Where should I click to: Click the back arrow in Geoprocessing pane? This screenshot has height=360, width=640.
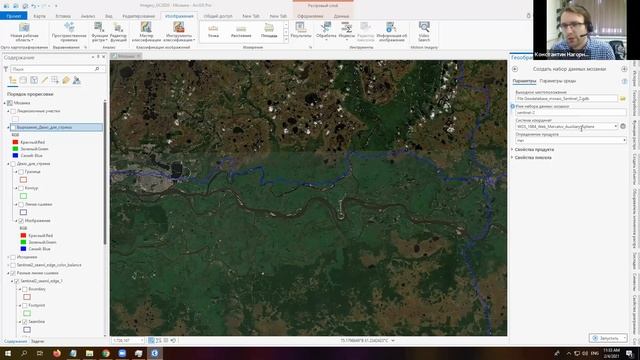click(515, 69)
